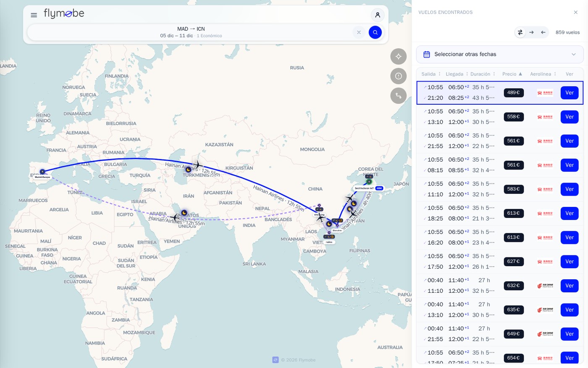Screen dimensions: 588x368
Task: Click the Seoul Incheon price label on map
Action: point(379,188)
